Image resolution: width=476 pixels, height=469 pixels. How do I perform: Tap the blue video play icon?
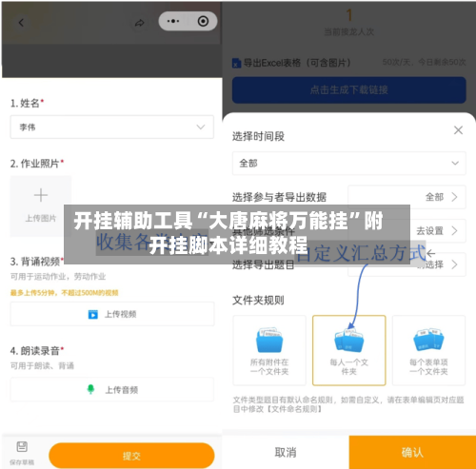93,314
